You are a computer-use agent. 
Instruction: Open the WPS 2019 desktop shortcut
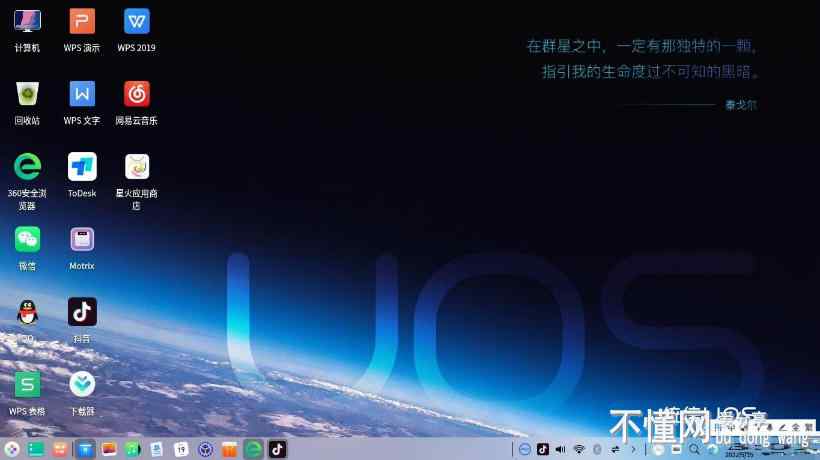click(x=136, y=21)
